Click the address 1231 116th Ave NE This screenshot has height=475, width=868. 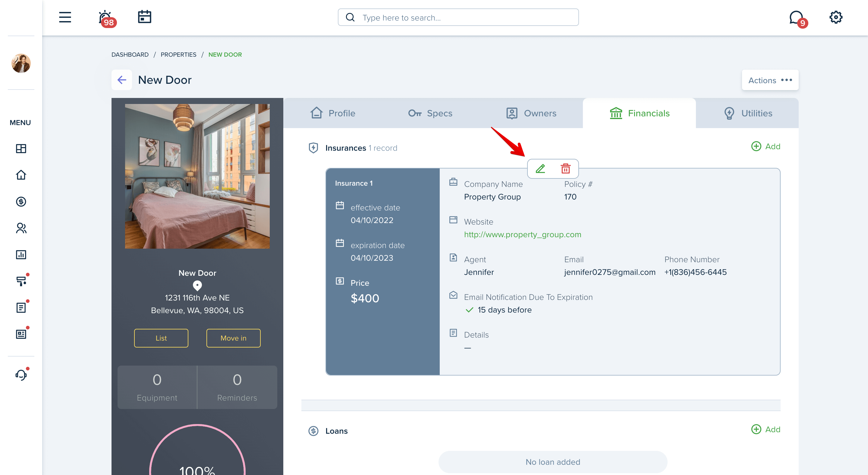tap(197, 298)
